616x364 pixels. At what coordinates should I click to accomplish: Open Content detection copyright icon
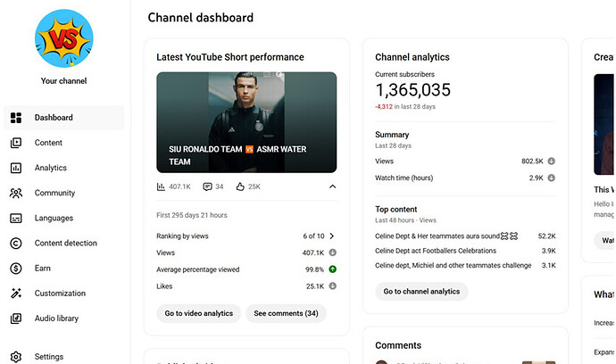(x=16, y=243)
